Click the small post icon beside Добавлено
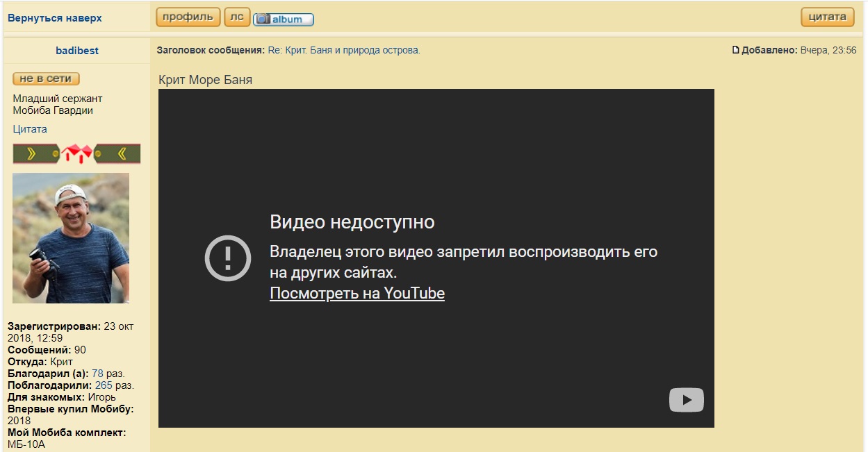Viewport: 868px width, 452px height. pos(736,50)
